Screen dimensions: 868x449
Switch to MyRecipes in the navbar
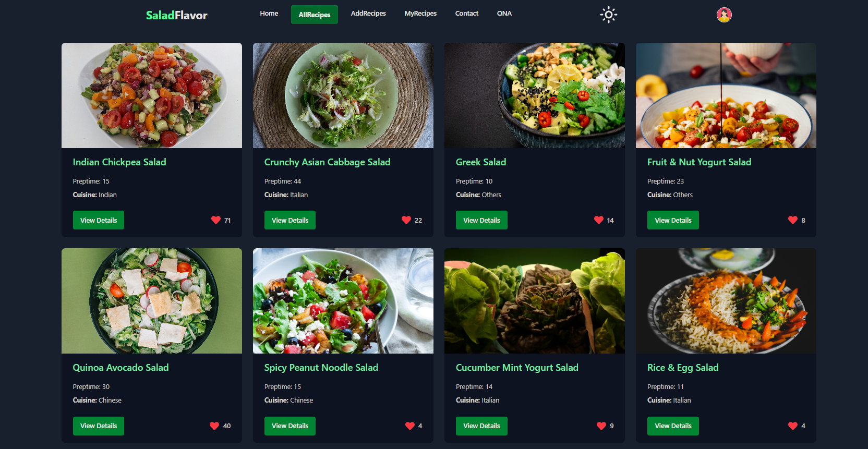[x=420, y=14]
